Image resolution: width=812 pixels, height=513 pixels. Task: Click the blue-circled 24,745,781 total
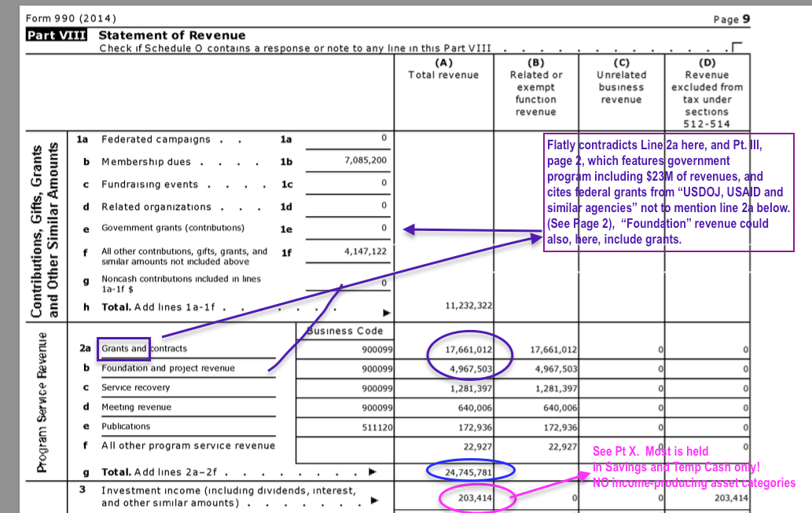470,471
